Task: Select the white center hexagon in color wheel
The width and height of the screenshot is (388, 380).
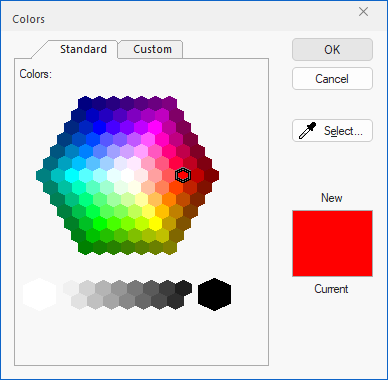Action: [127, 175]
